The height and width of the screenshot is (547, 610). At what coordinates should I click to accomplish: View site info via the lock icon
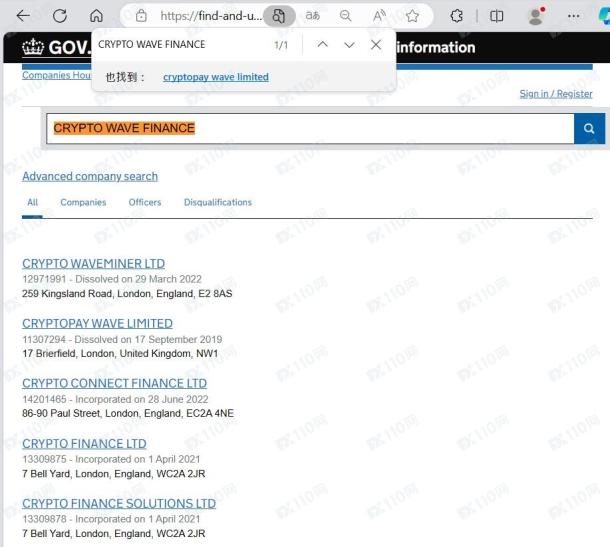point(141,16)
